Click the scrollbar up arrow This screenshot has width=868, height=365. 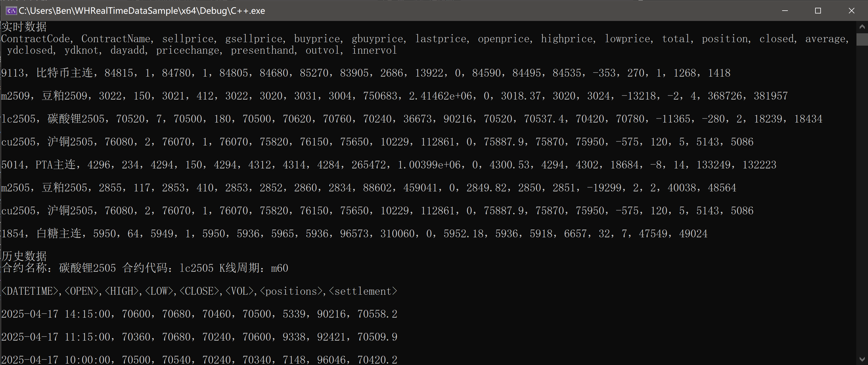(x=862, y=27)
